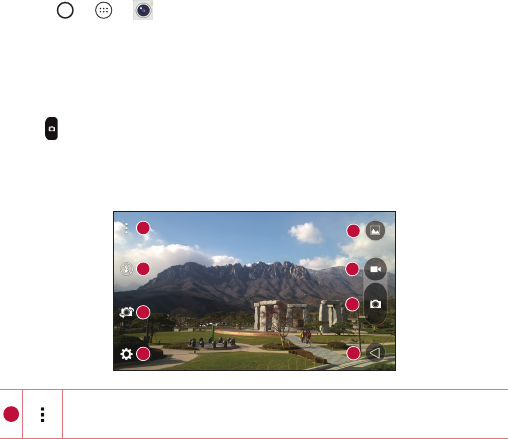Open the Gallery thumbnail button
The height and width of the screenshot is (439, 508).
375,231
